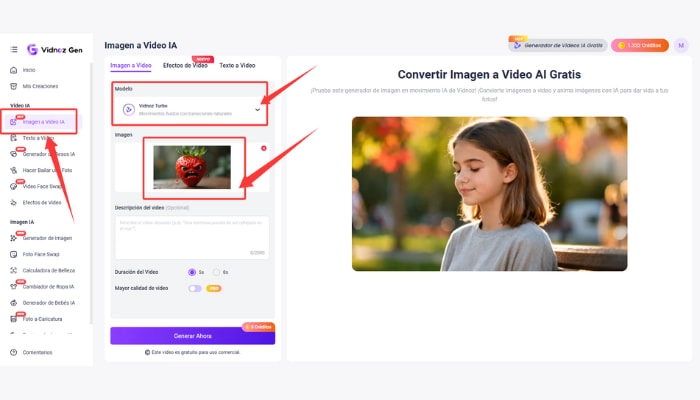Open Generador de Besos IA icon
Screen dimensions: 700x400
pyautogui.click(x=13, y=154)
